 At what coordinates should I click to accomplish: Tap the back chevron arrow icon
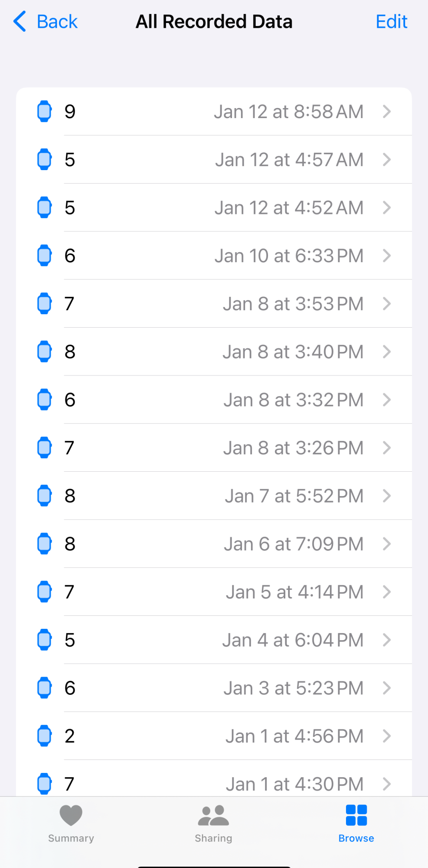point(20,22)
